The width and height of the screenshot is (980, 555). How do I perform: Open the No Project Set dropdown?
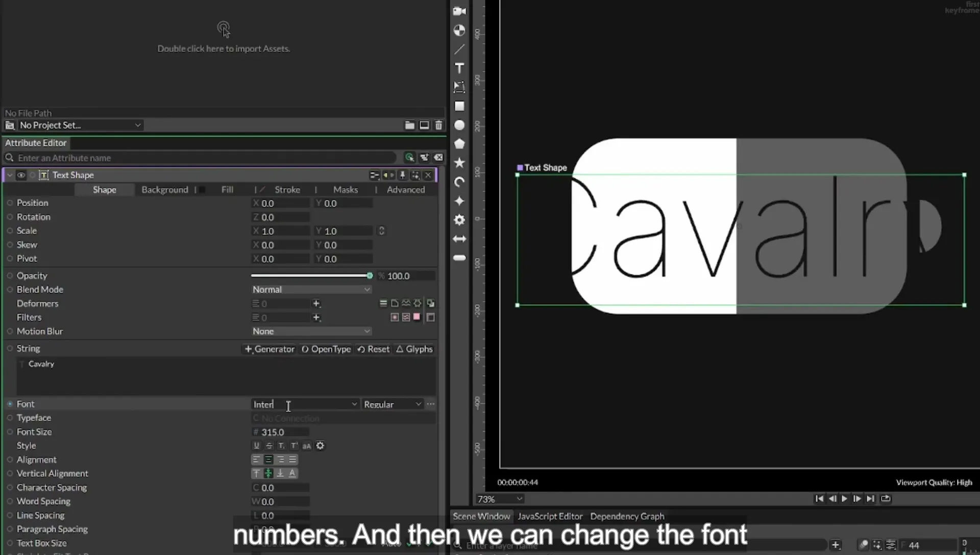coord(80,125)
